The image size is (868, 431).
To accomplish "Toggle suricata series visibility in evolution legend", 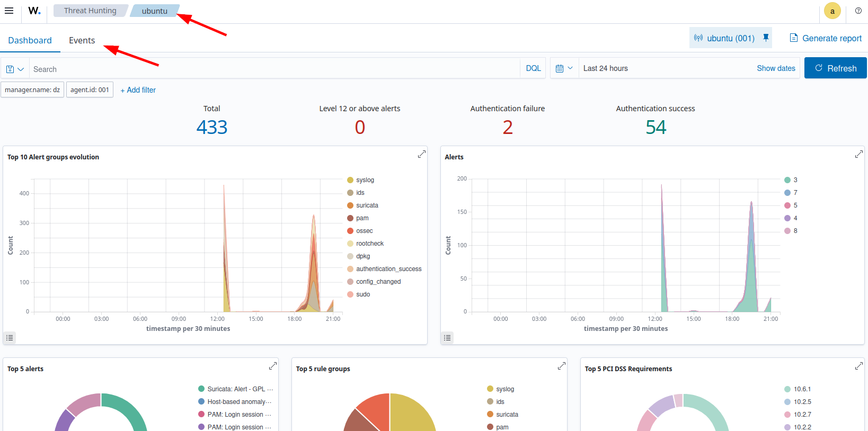I will click(x=367, y=205).
